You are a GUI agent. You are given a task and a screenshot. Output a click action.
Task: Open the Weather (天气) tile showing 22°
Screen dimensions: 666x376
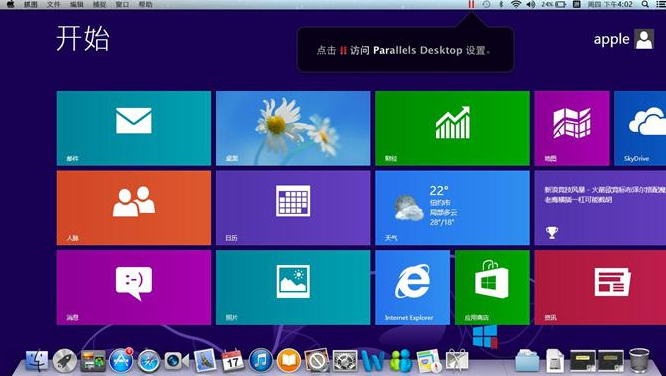[452, 208]
